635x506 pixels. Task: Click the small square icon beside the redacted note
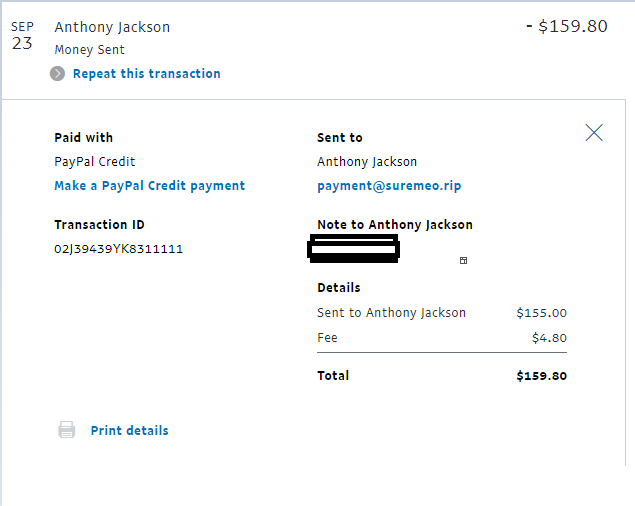click(x=463, y=260)
